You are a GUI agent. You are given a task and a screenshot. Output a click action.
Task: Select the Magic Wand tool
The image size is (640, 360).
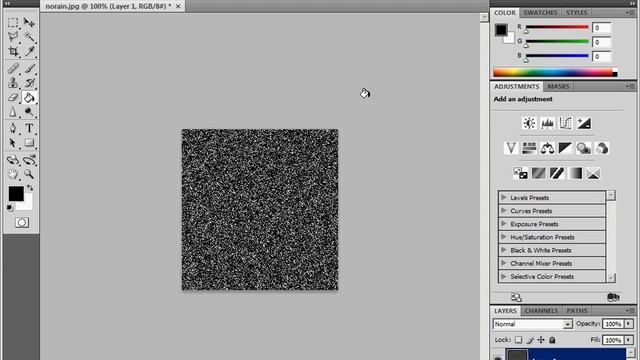29,37
